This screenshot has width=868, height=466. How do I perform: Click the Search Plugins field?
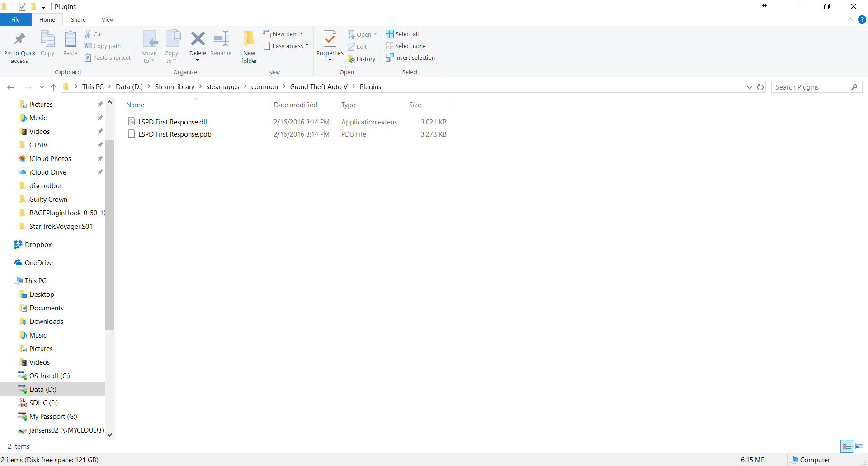(x=816, y=87)
